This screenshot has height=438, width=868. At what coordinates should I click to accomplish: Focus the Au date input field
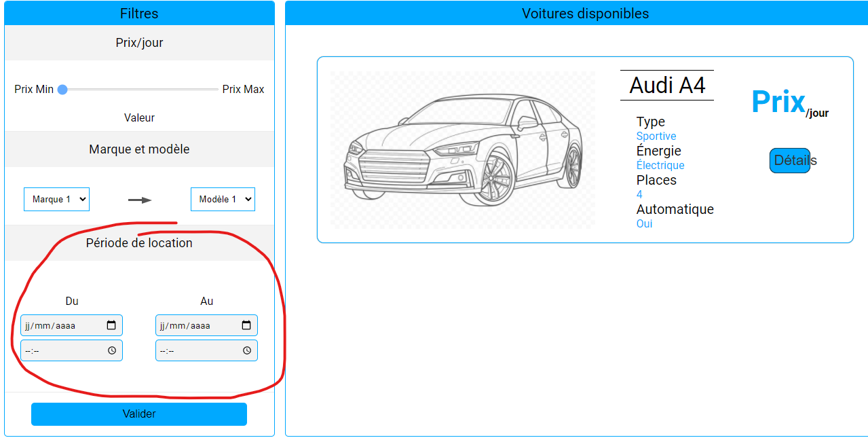click(x=206, y=325)
